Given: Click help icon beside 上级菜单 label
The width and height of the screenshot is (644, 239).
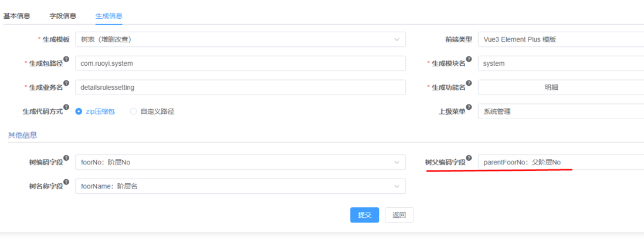Looking at the screenshot, I should tap(469, 108).
